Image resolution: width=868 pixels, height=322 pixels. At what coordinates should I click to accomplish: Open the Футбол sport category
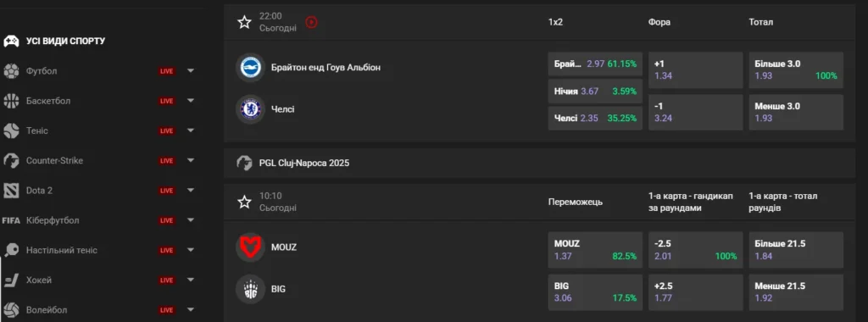42,71
